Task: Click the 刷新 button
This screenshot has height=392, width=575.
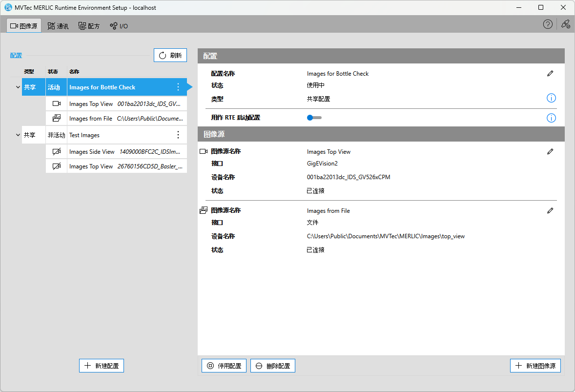Action: click(x=170, y=55)
